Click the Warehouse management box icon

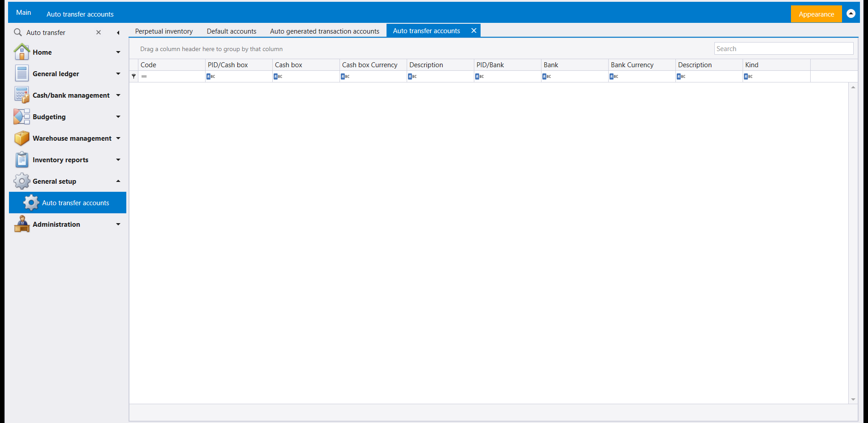21,138
